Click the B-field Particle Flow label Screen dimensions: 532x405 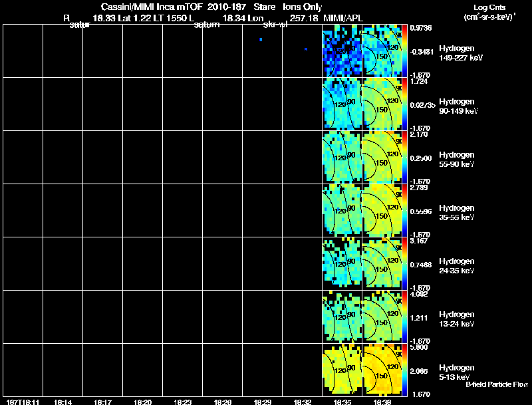pos(497,384)
